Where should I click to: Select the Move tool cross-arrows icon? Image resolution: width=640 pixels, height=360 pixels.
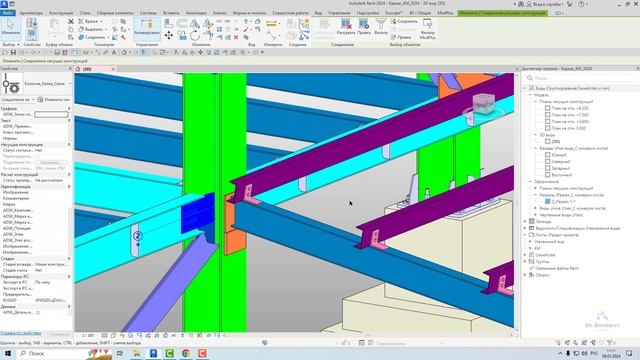coord(169,36)
